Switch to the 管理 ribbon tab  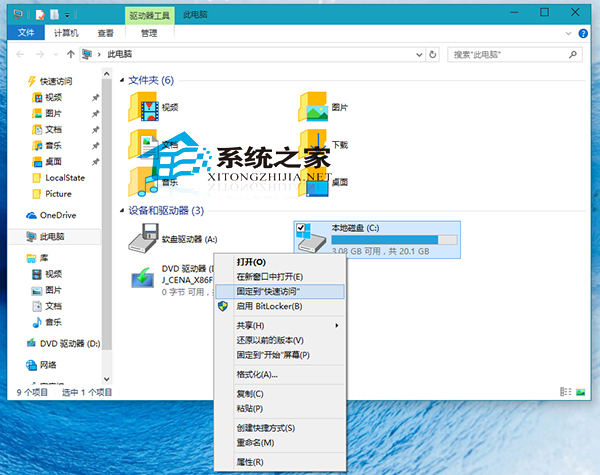(149, 33)
